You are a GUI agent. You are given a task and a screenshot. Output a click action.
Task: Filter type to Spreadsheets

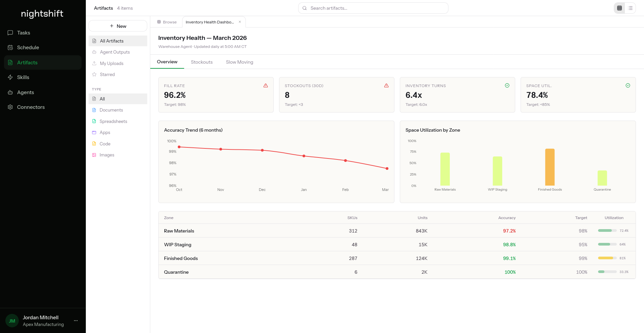[118, 121]
